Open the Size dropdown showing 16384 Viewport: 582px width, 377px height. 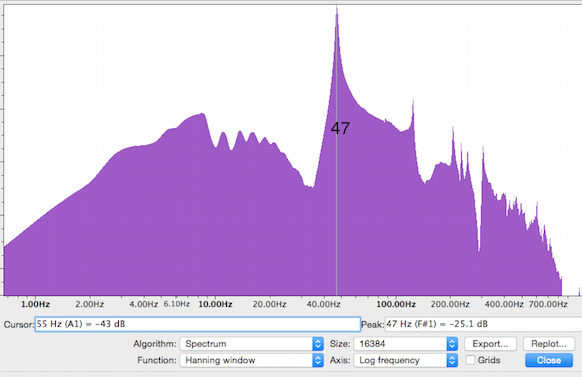click(x=405, y=344)
